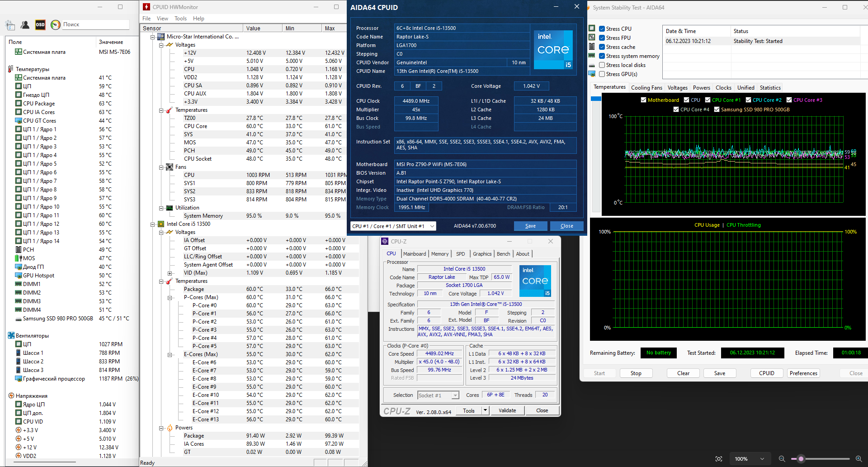This screenshot has height=467, width=868.
Task: Click Save in the AIDA64 CPUID window
Action: tap(530, 226)
